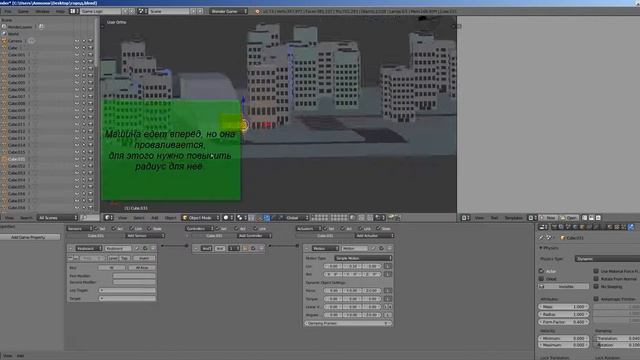Screen dimensions: 640x360
Task: Open the Window menu
Action: tap(42, 11)
